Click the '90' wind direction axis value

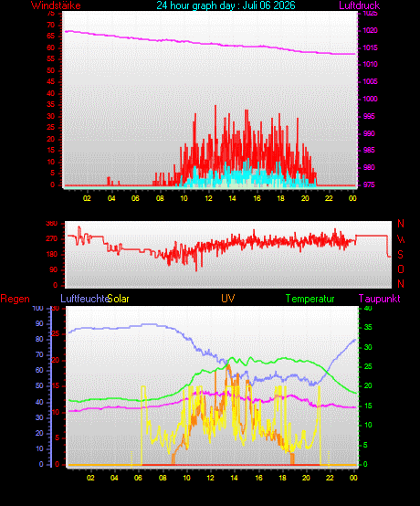pyautogui.click(x=53, y=269)
